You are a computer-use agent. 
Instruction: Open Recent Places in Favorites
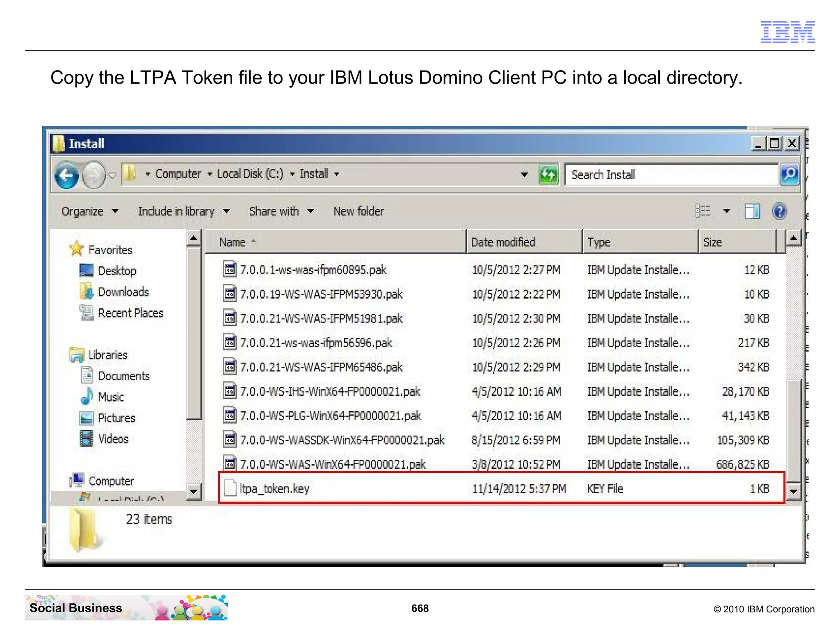130,313
